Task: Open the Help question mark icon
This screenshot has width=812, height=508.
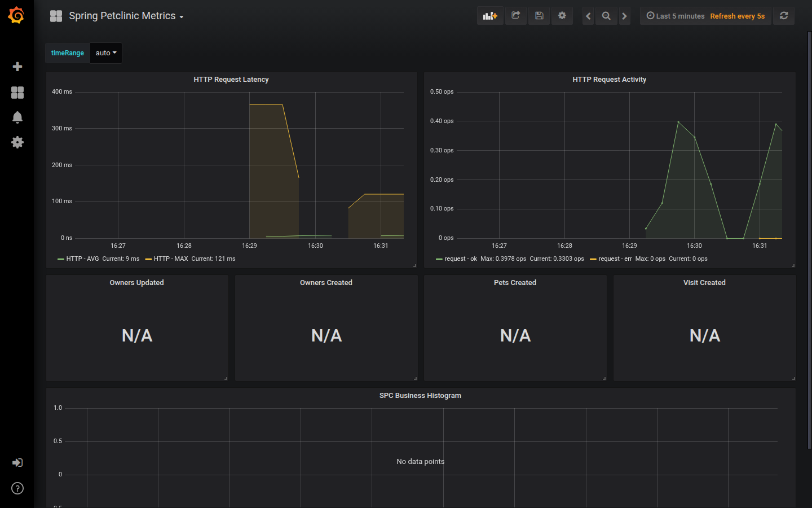Action: 17,488
